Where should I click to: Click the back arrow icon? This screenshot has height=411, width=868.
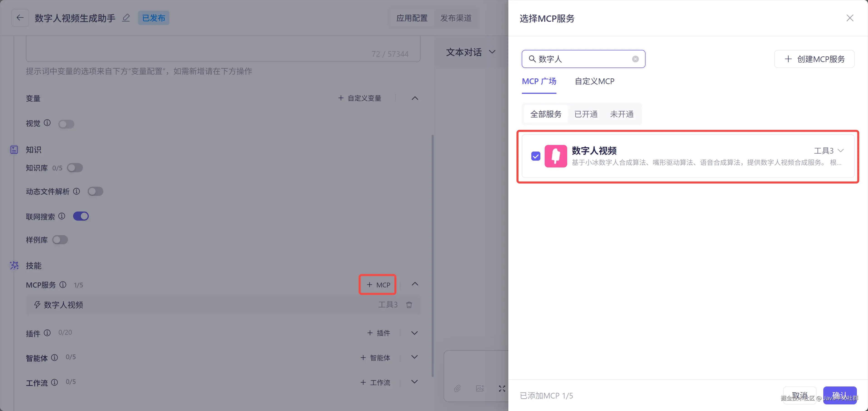(x=20, y=17)
